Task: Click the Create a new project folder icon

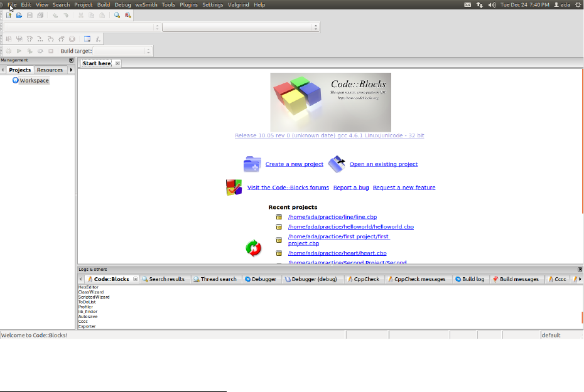Action: [x=252, y=164]
